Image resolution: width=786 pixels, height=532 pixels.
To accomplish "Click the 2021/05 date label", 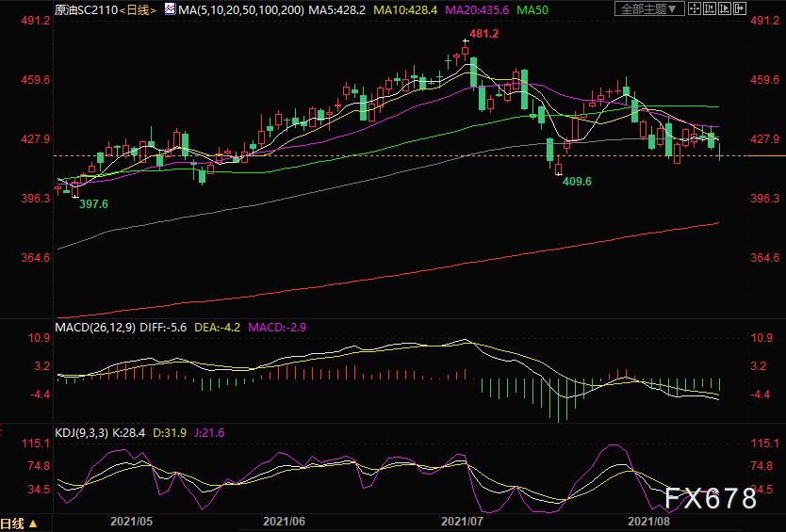I will coord(131,522).
